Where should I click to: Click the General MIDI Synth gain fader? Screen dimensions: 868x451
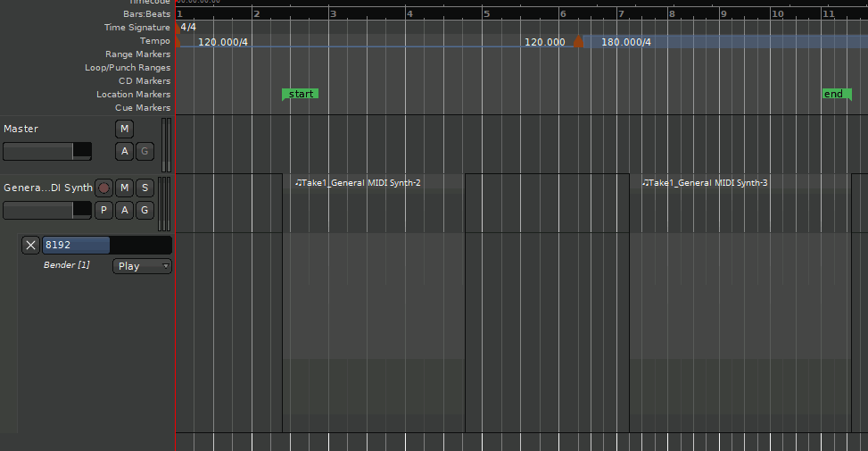[47, 210]
